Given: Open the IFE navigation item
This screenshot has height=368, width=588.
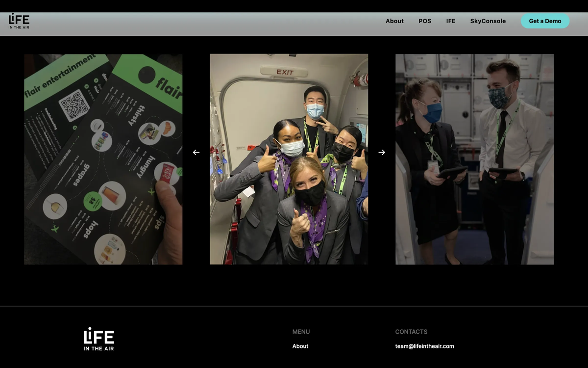Looking at the screenshot, I should [x=450, y=21].
